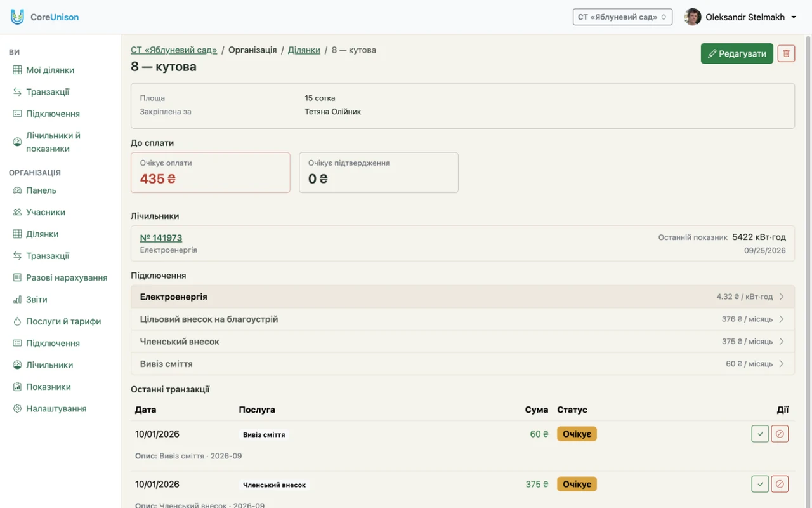
Task: Click the Вивіз сміття service tag in transactions
Action: coord(264,434)
